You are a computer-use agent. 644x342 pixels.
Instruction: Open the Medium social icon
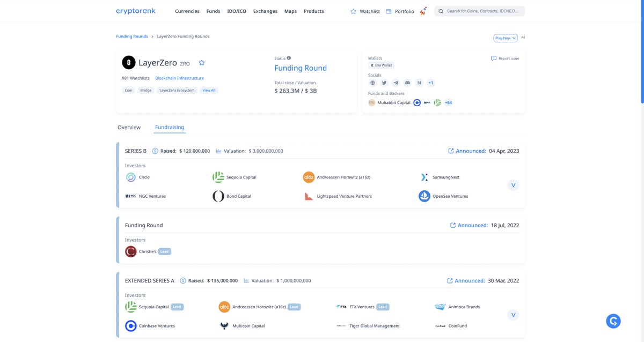(x=419, y=83)
